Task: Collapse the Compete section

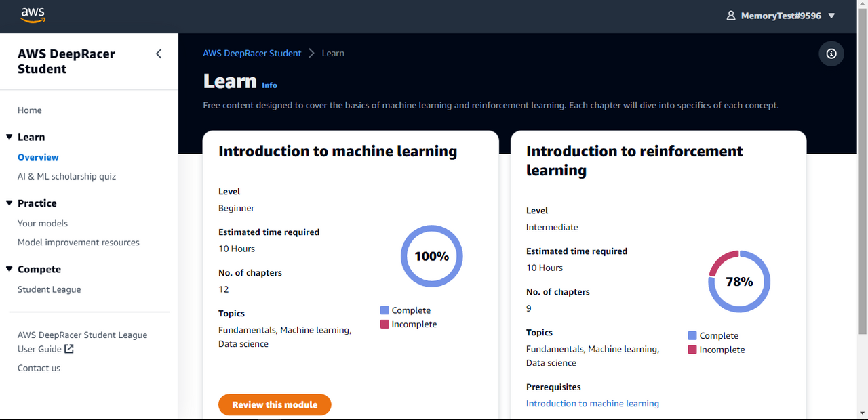Action: tap(9, 269)
